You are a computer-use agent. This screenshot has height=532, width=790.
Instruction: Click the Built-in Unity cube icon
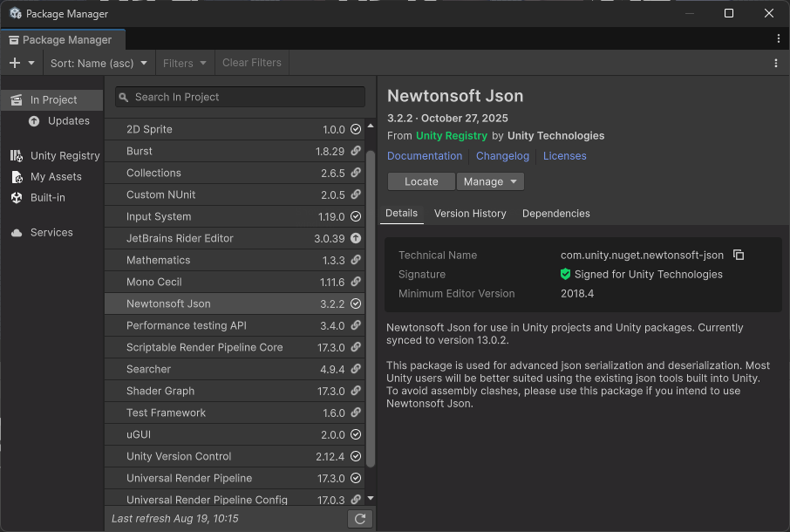[x=17, y=197]
